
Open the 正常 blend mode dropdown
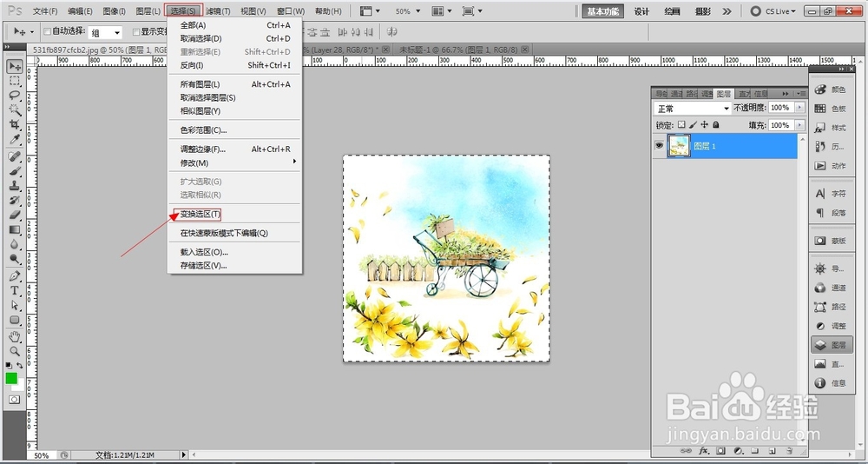click(692, 108)
